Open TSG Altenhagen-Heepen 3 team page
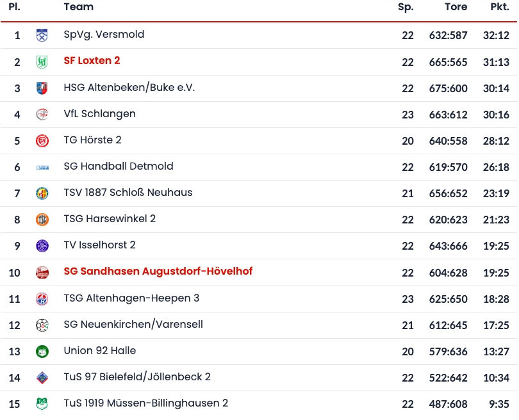The height and width of the screenshot is (420, 519). click(131, 298)
